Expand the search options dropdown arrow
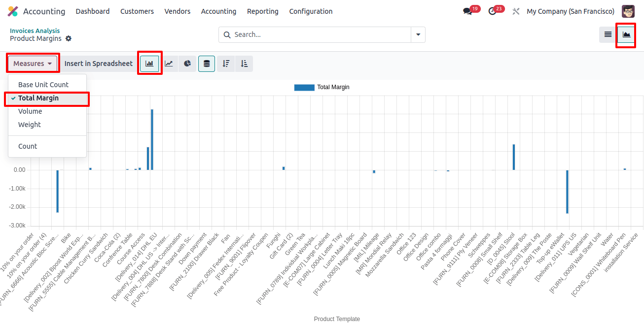Viewport: 644px width, 325px height. pos(418,34)
